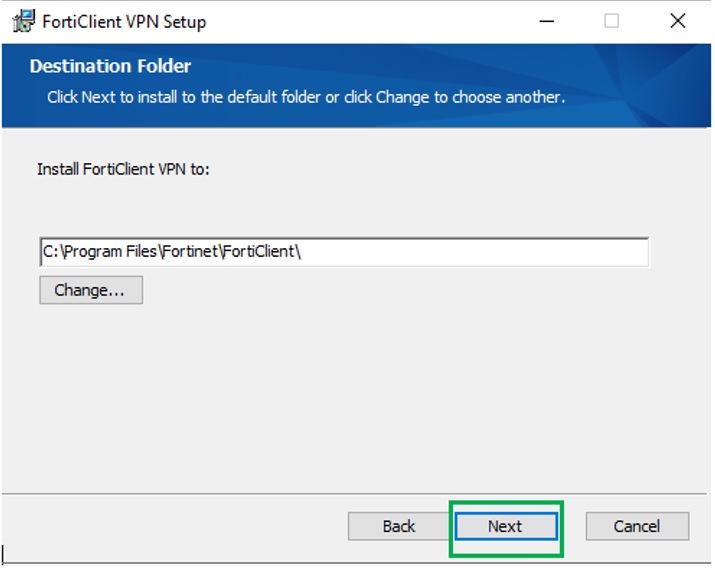This screenshot has height=568, width=715.
Task: Place cursor after the trailing backslash of the path
Action: coord(302,252)
